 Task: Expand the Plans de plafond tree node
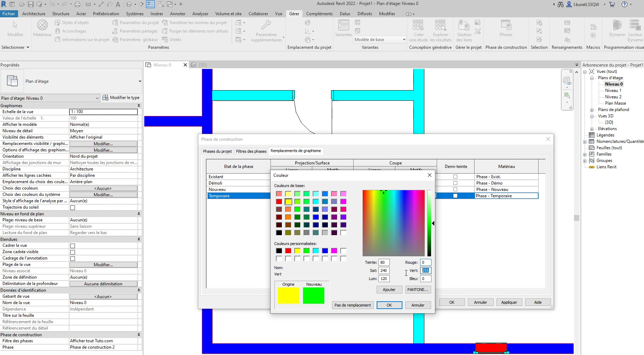pos(592,110)
